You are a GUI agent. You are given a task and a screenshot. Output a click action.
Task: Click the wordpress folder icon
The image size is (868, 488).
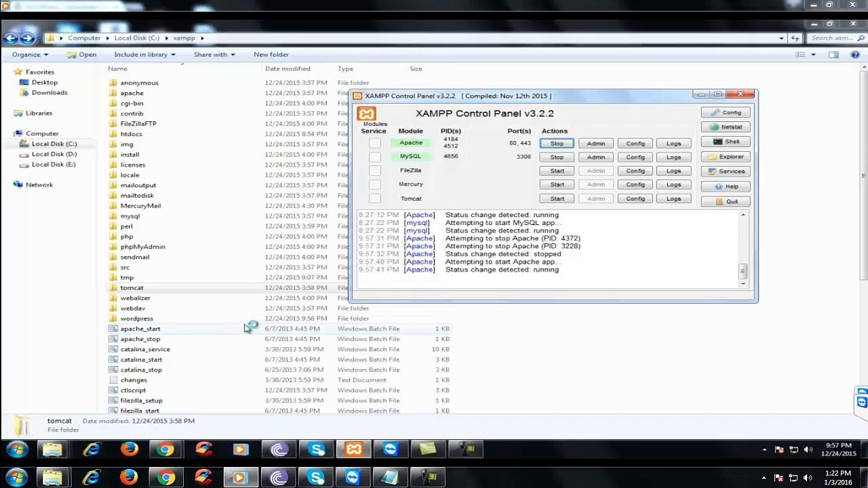113,319
